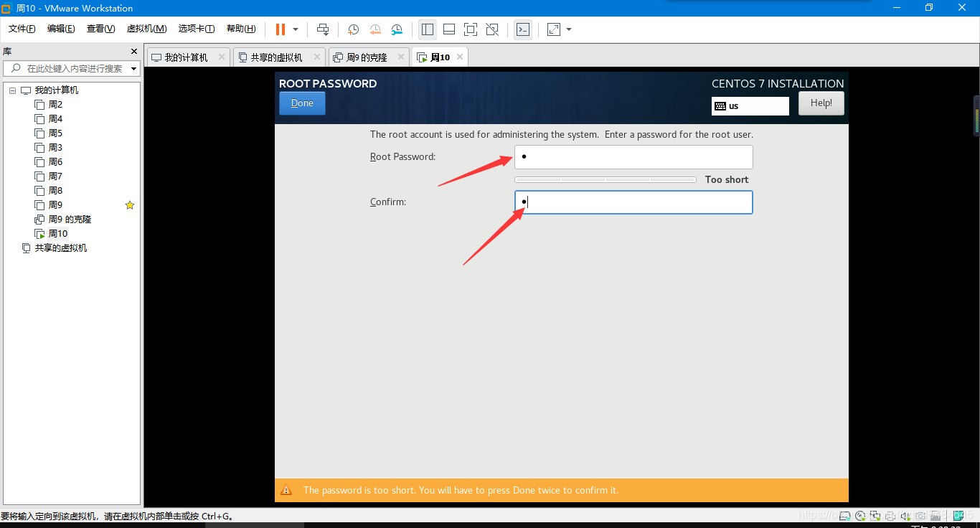The height and width of the screenshot is (528, 980).
Task: Select VM 周7 in the library
Action: [55, 176]
